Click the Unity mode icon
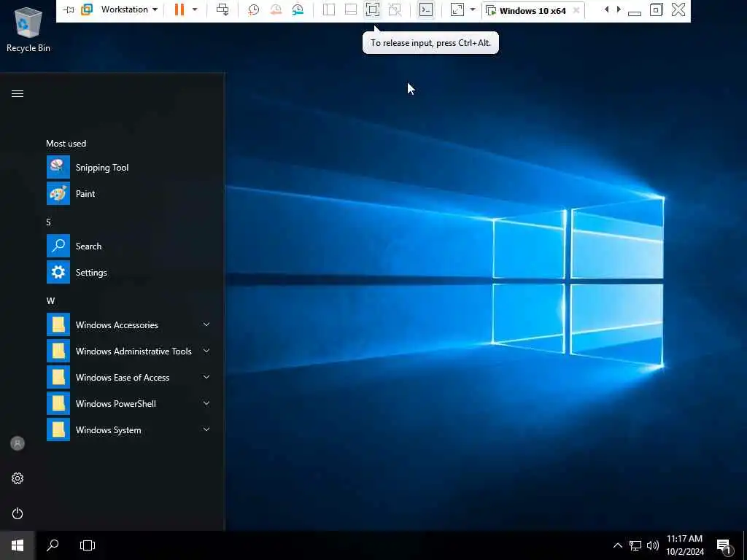 (395, 9)
